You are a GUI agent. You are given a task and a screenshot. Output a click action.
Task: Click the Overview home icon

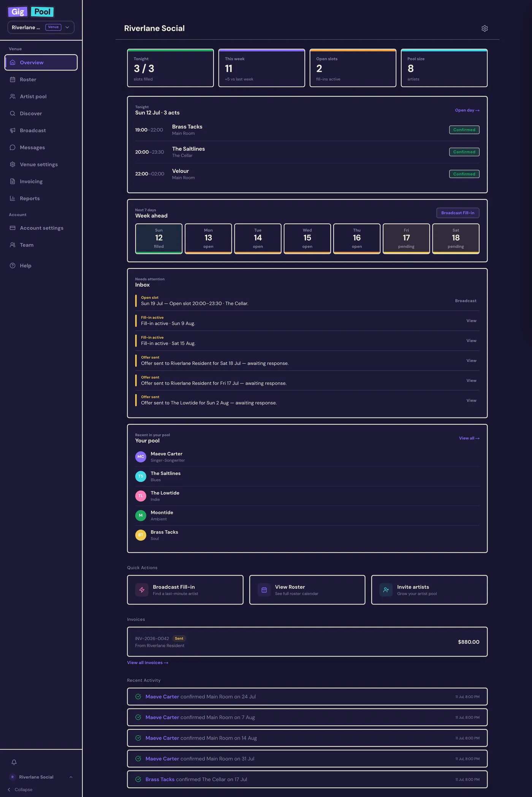pos(13,62)
